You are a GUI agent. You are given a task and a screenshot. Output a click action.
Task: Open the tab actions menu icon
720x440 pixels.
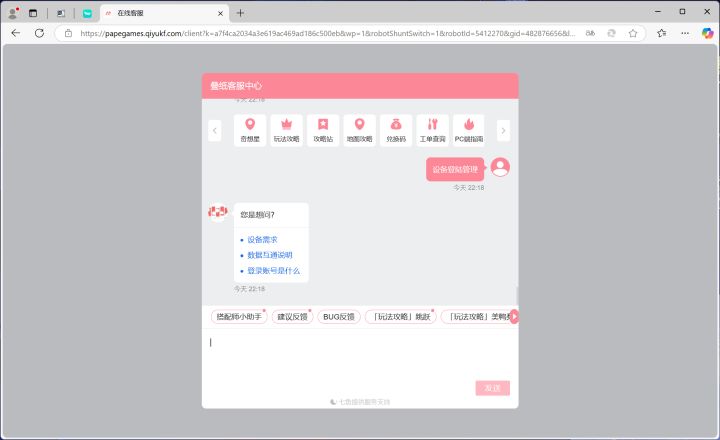click(33, 13)
